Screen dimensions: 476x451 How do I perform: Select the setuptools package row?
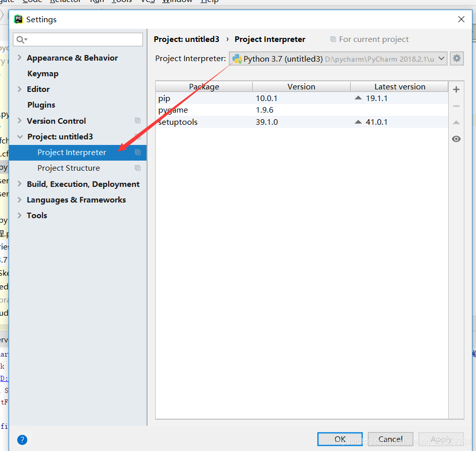302,122
